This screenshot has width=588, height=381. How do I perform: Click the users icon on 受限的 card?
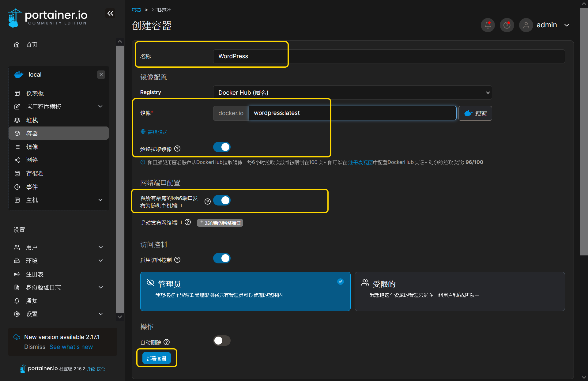[365, 282]
